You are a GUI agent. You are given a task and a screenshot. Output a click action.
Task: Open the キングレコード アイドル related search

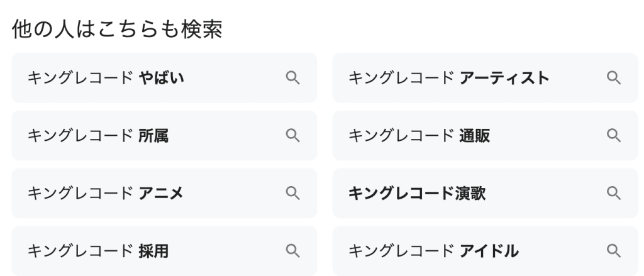pos(433,251)
